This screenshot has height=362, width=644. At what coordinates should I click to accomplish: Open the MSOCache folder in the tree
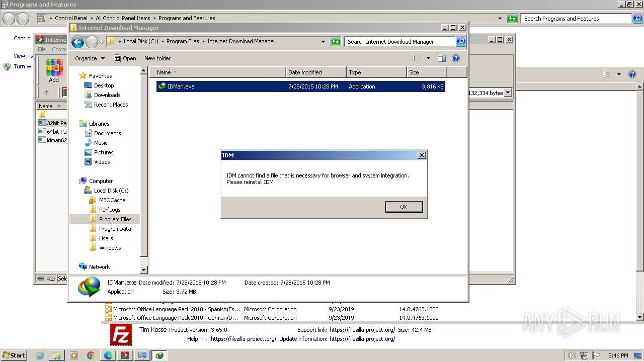click(112, 200)
